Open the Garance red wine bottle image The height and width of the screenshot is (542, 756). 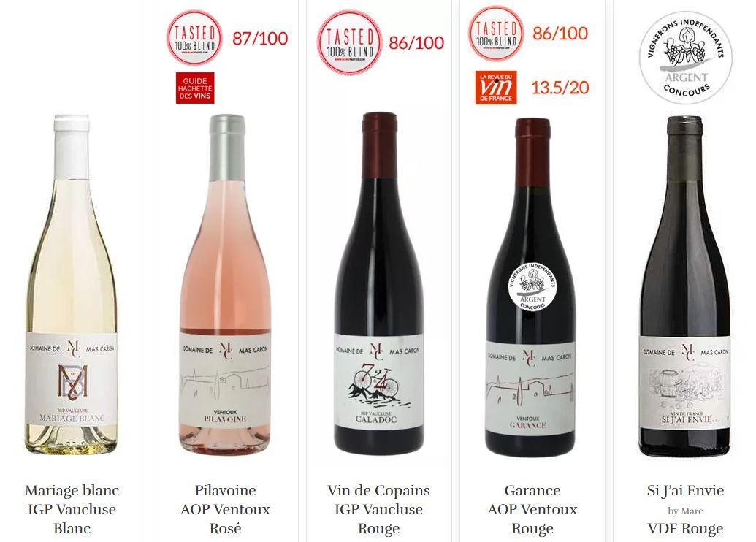click(x=530, y=287)
